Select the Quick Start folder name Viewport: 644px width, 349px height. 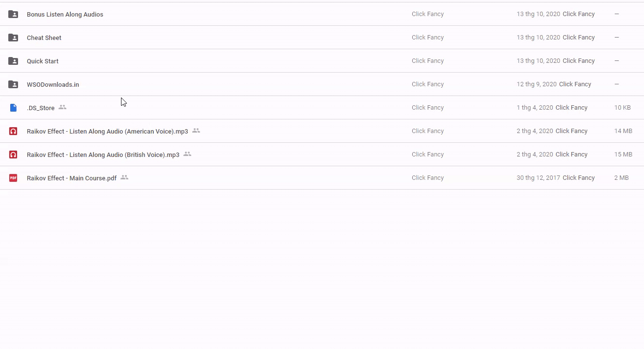pos(42,61)
